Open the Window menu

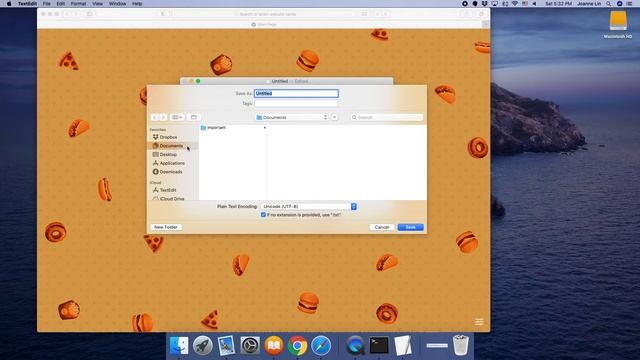click(117, 4)
